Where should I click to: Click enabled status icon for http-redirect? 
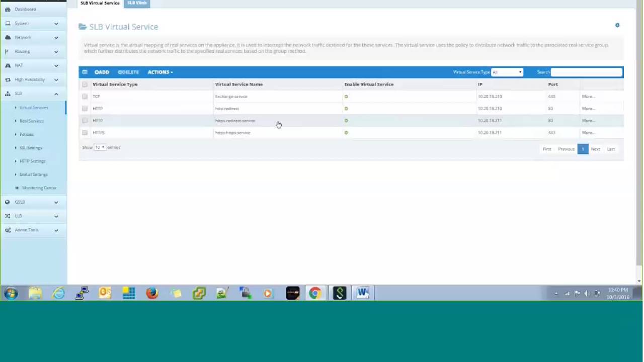coord(346,109)
